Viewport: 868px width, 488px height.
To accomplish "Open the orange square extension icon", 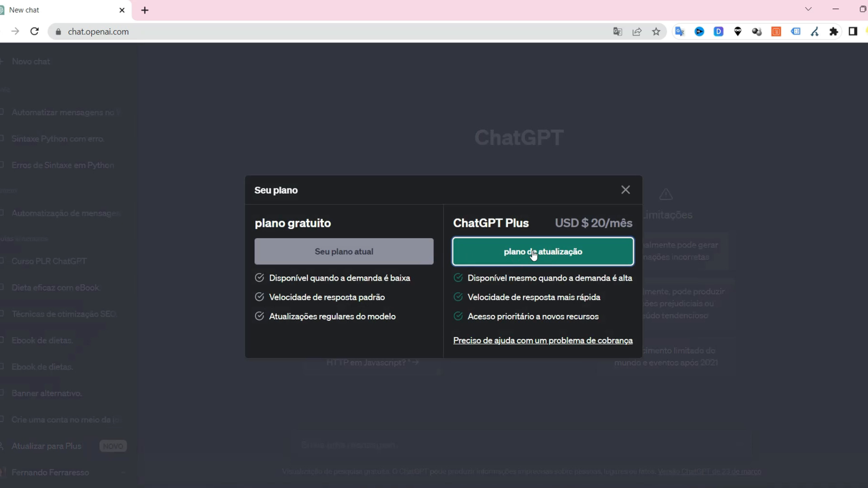I will 776,31.
